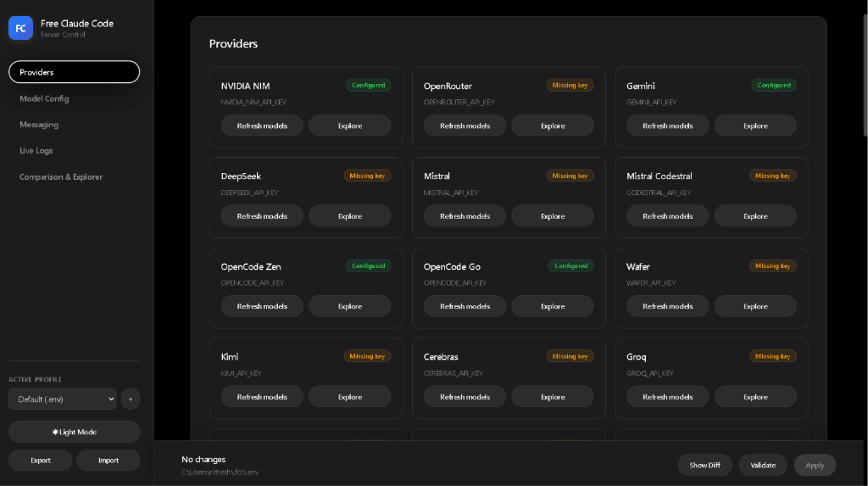868x486 pixels.
Task: Open the Active Profile dropdown
Action: [63, 399]
